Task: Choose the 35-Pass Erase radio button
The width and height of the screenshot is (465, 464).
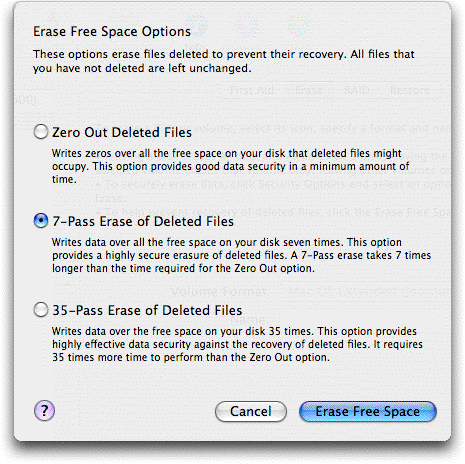Action: [41, 310]
